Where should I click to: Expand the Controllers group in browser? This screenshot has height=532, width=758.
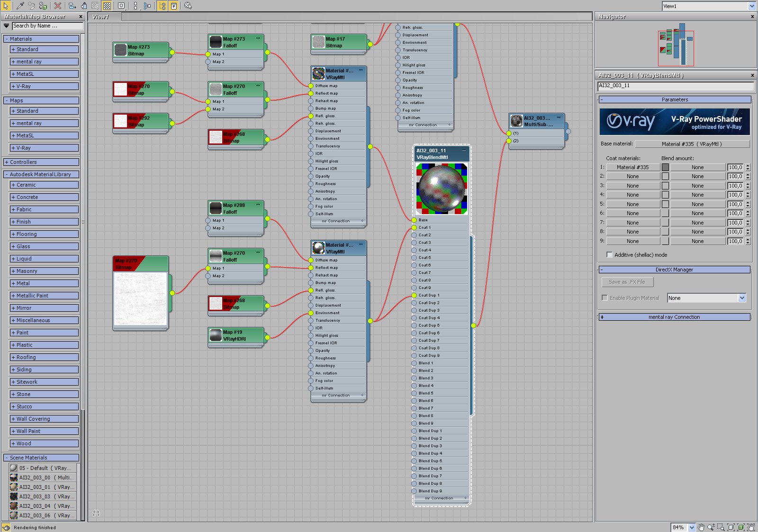coord(41,162)
